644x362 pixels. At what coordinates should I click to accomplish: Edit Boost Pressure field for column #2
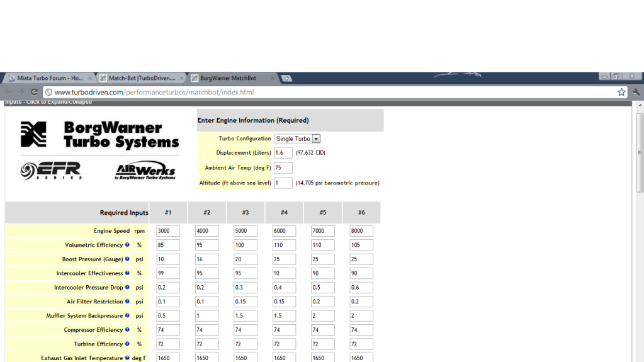[x=206, y=259]
